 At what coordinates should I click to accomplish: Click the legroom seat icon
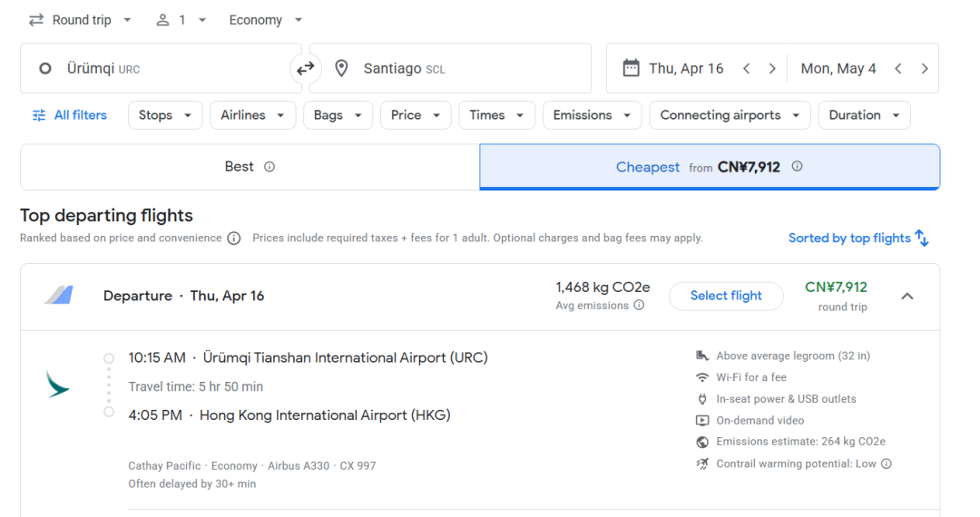click(702, 356)
